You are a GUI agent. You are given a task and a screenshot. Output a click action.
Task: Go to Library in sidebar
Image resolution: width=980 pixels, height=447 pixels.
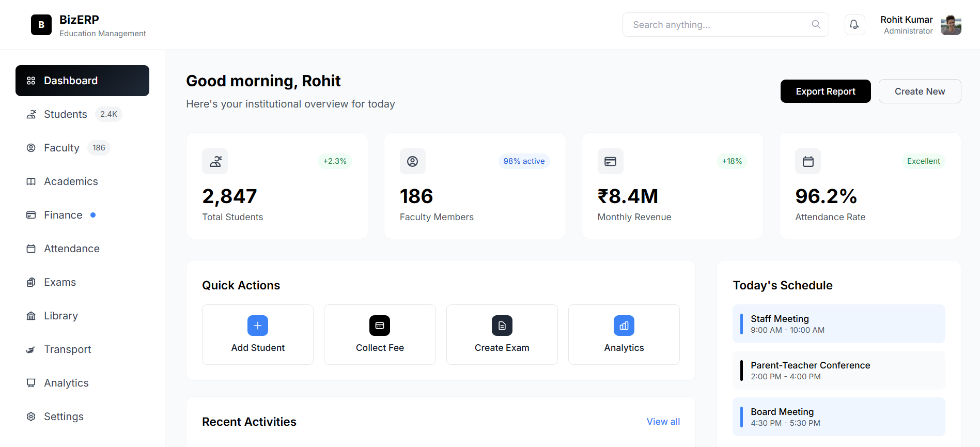82,316
